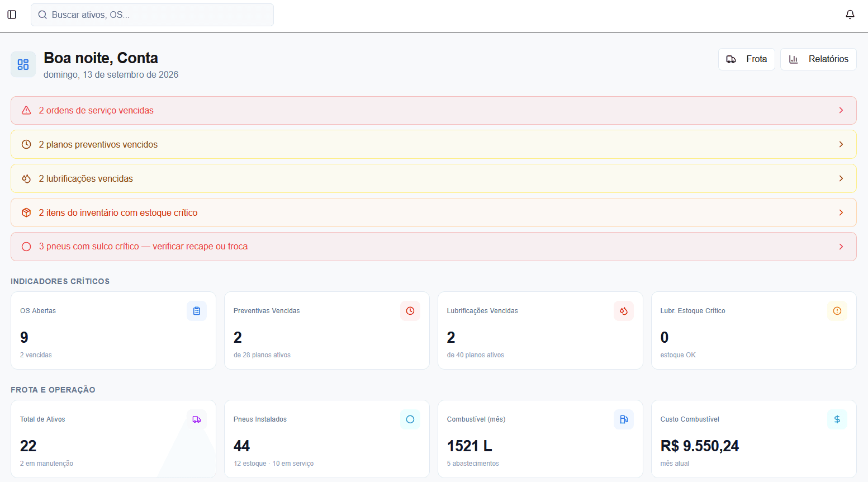
Task: Click '5 abastecimentos' text
Action: (473, 464)
